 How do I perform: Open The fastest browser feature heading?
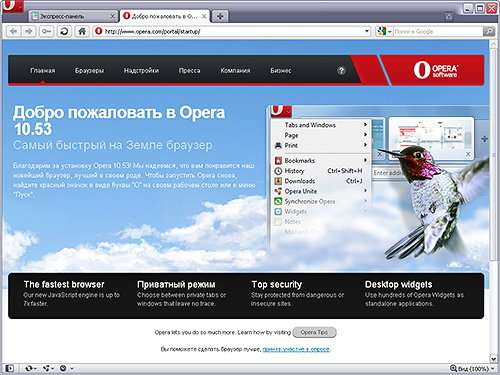[x=64, y=284]
